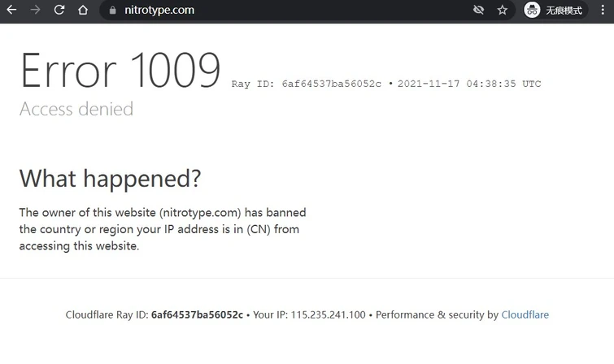Click the "Error 1009" heading
Screen dimensions: 614x364
[x=120, y=71]
